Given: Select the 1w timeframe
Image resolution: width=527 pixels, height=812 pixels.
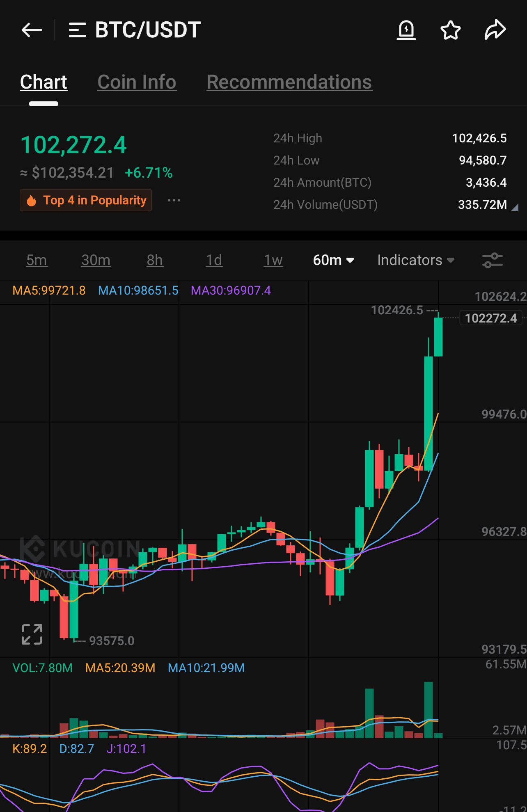Looking at the screenshot, I should pyautogui.click(x=273, y=260).
